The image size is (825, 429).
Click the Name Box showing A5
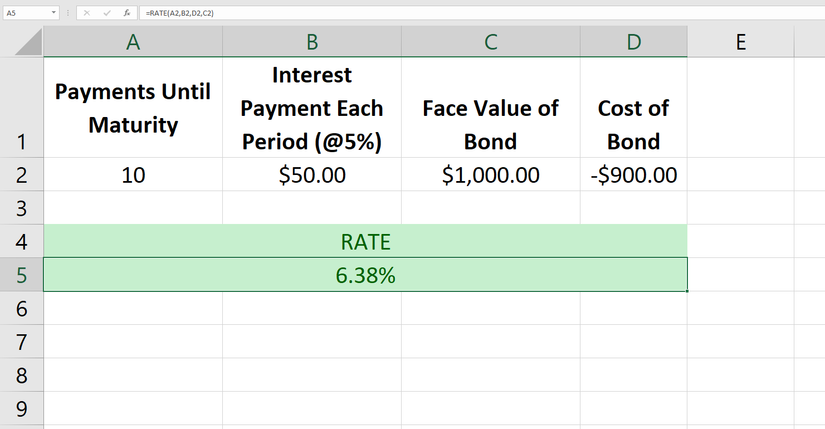tap(31, 13)
